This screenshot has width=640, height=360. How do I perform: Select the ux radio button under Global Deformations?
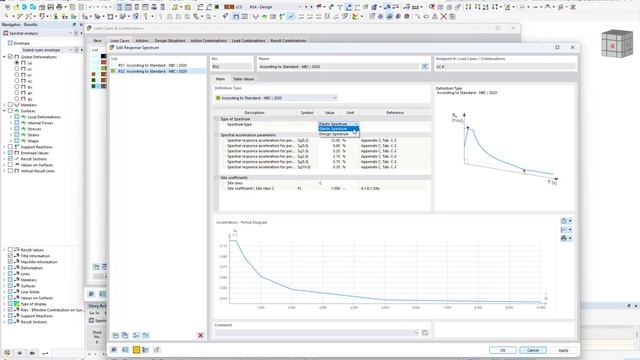17,69
